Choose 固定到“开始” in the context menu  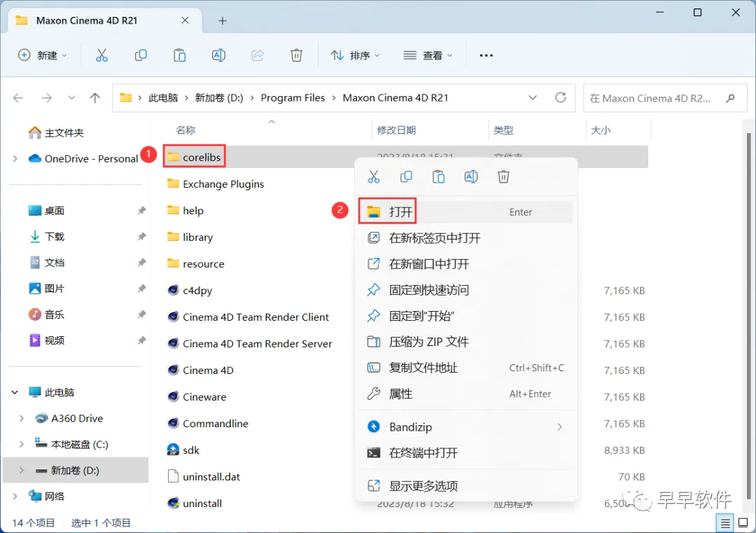(465, 316)
